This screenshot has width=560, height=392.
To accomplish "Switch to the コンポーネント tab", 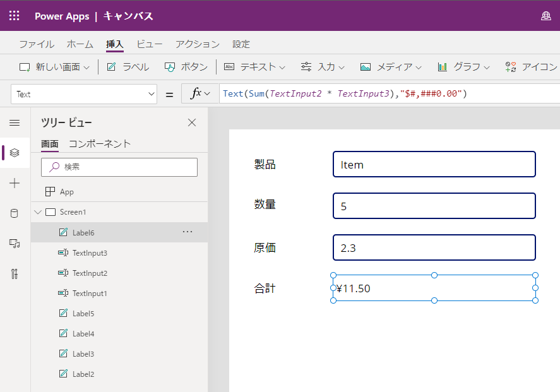I will click(x=100, y=144).
